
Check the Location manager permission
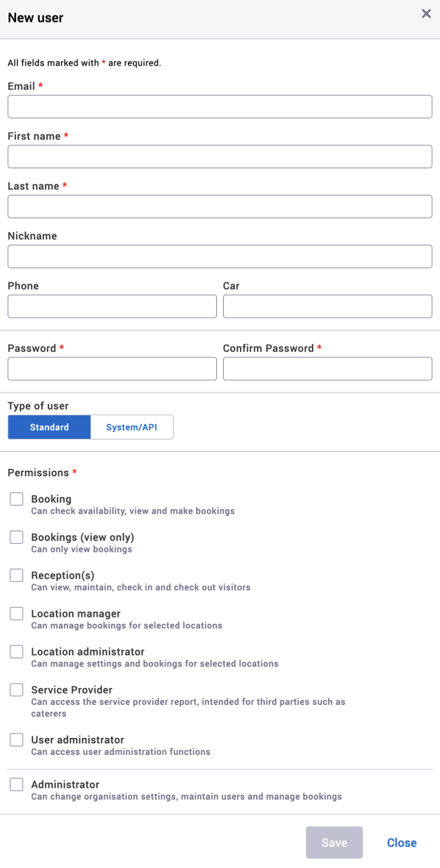pyautogui.click(x=16, y=613)
